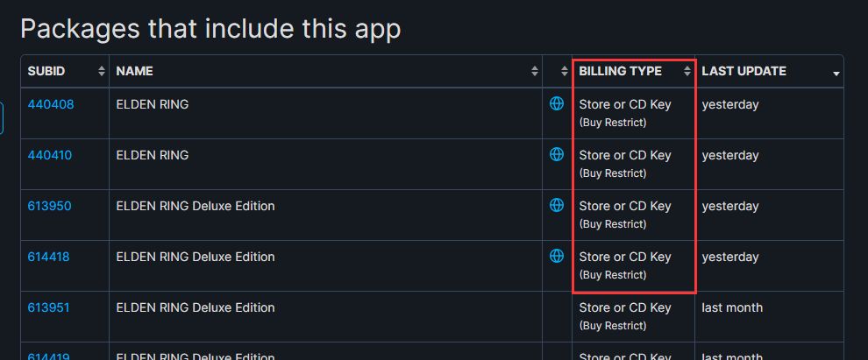Open package 613951 link
Viewport: 868px width, 360px height.
[49, 307]
